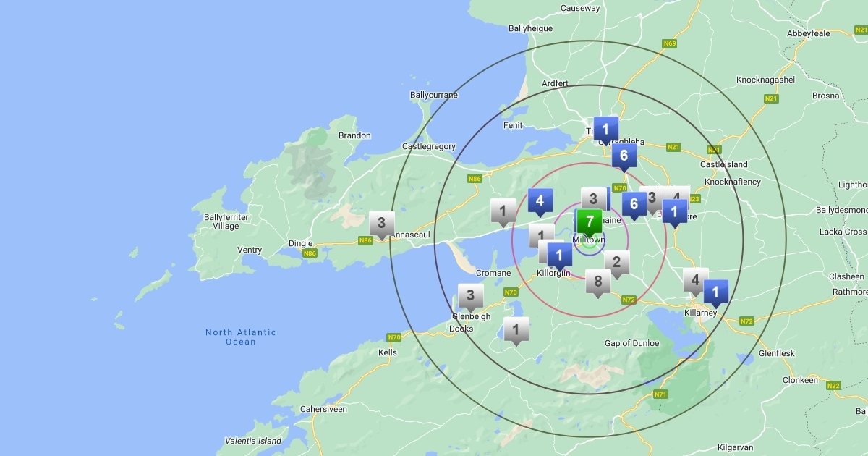This screenshot has width=868, height=456.
Task: Select the gray marker 1 southeast of Dooks
Action: click(516, 330)
